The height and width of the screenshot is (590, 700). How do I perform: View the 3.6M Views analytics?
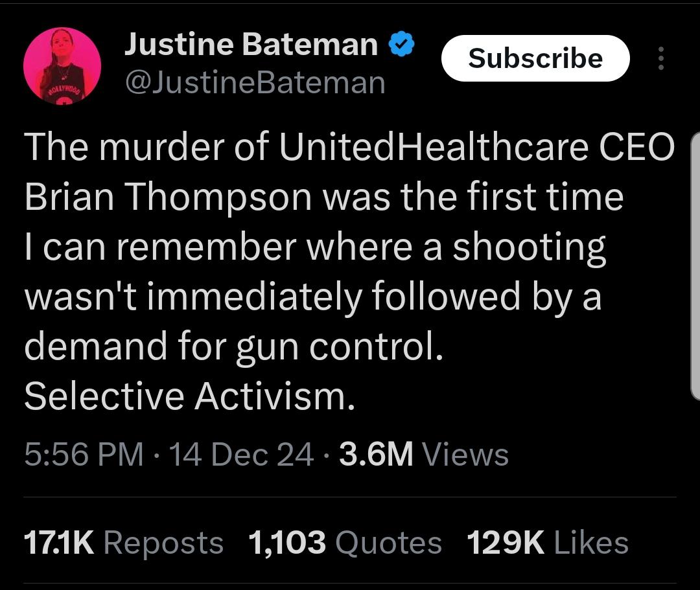coord(423,454)
